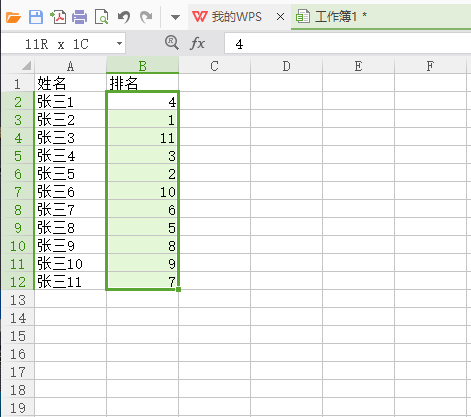Click the fill handle of the selection

[x=179, y=289]
